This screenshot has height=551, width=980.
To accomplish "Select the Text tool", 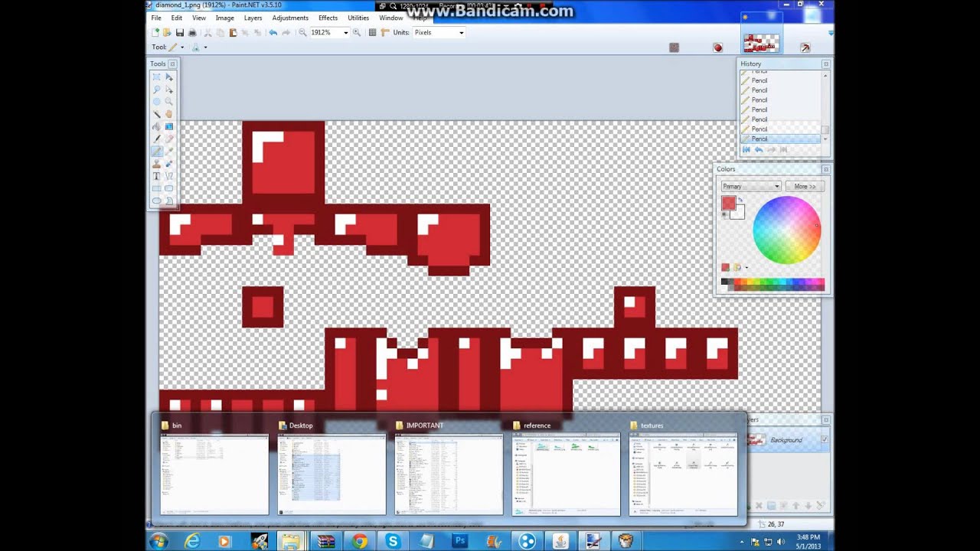I will [156, 176].
